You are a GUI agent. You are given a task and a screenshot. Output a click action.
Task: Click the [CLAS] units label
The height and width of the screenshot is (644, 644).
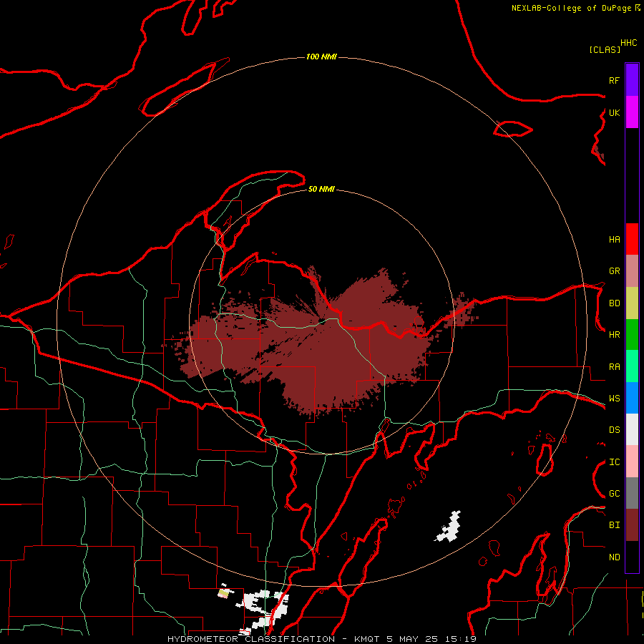pos(605,49)
